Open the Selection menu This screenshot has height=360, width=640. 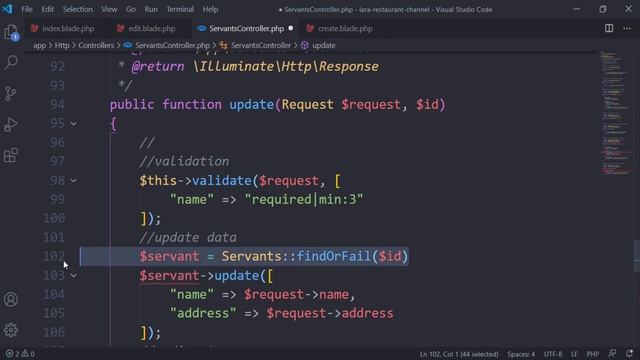(78, 9)
